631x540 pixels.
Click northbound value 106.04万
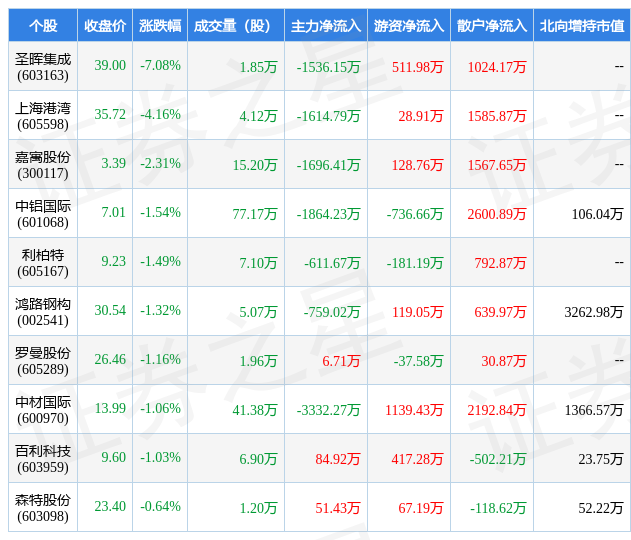(598, 214)
